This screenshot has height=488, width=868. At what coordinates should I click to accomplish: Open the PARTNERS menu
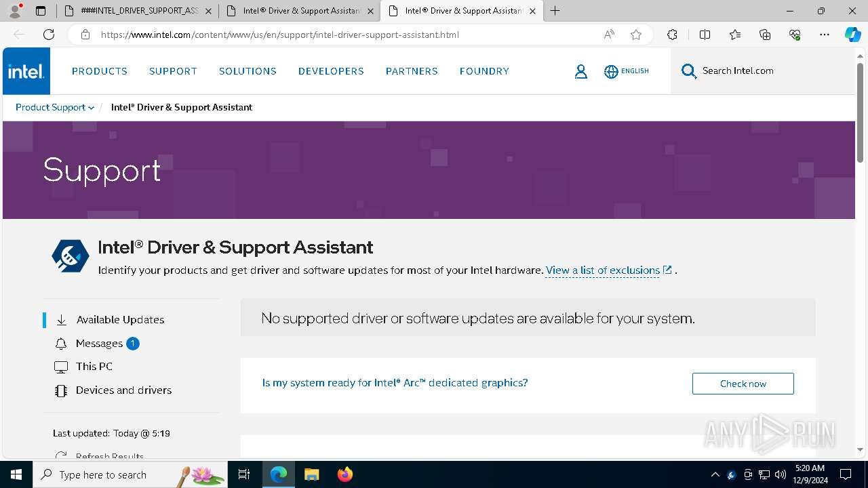coord(412,71)
